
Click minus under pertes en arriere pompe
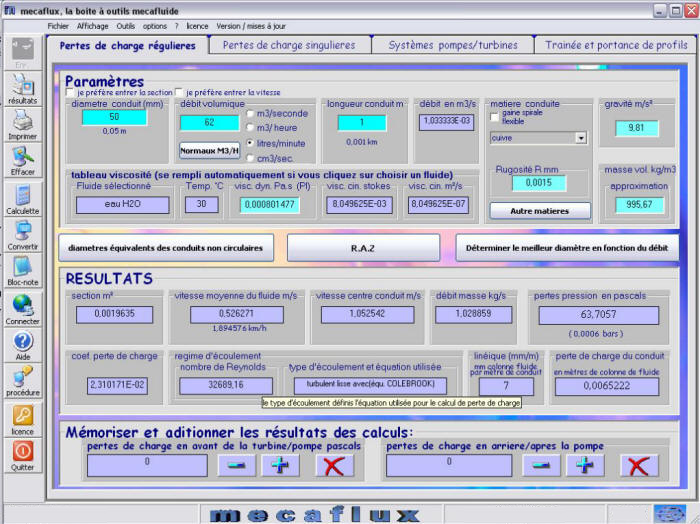tap(541, 466)
